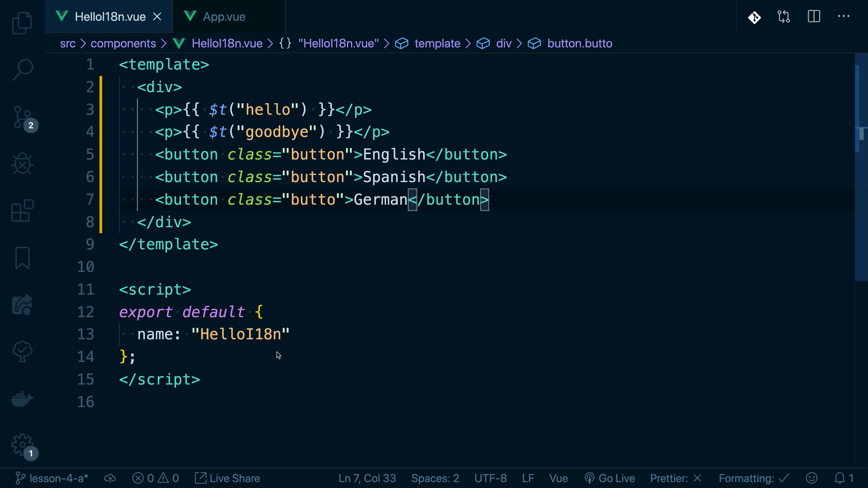Click the cloud publish sync icon
Viewport: 868px width, 488px height.
click(110, 478)
